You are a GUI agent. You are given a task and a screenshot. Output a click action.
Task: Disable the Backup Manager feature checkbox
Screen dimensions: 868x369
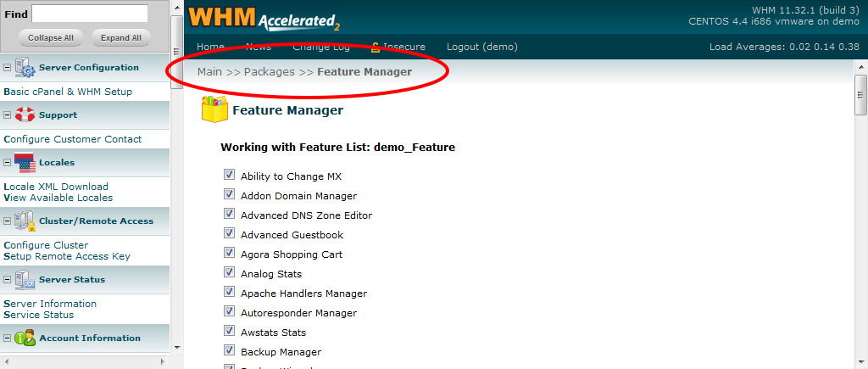(x=229, y=350)
